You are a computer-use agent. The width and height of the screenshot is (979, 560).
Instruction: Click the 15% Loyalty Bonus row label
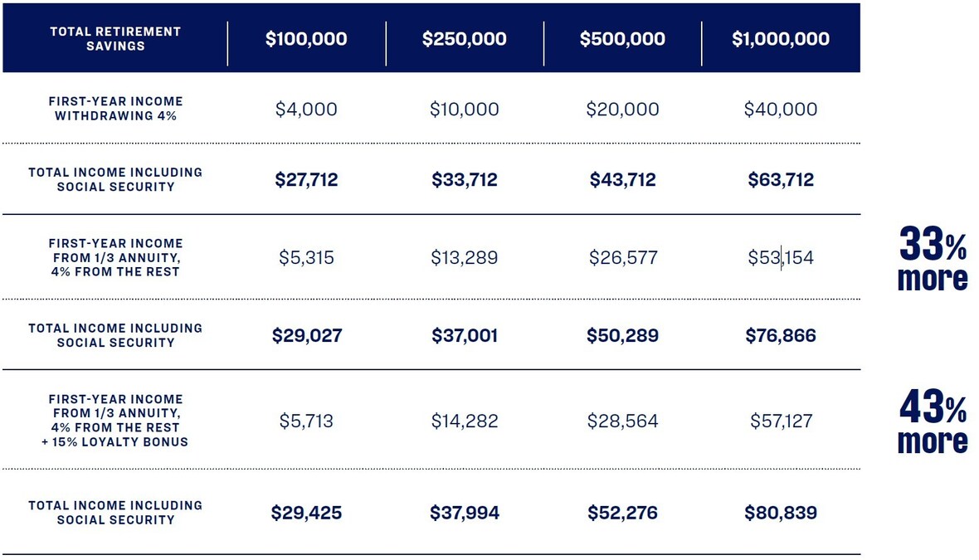115,421
